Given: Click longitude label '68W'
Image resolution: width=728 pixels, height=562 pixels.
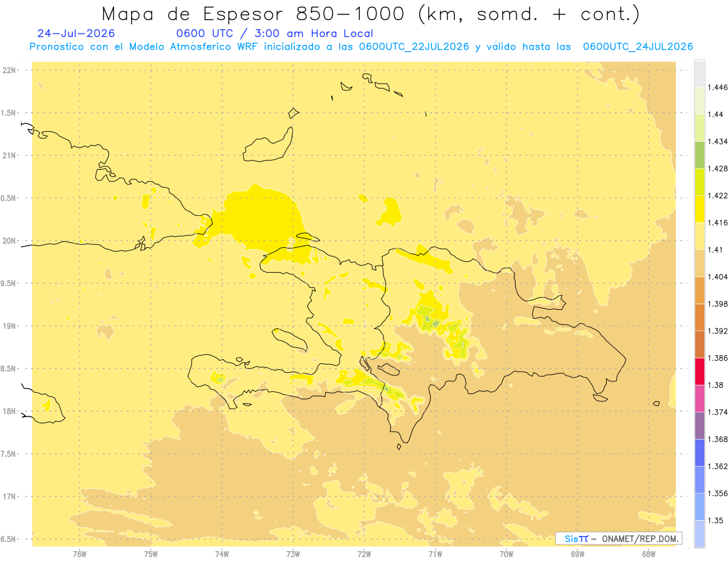Looking at the screenshot, I should 649,554.
